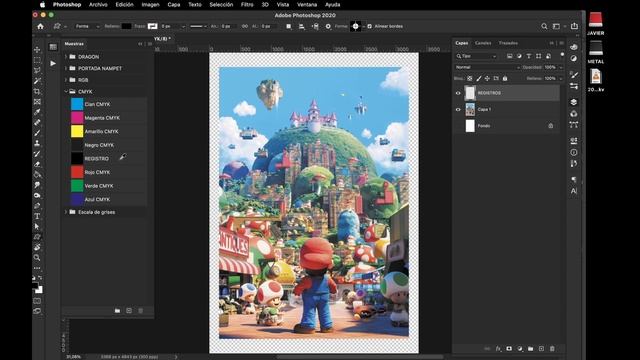This screenshot has width=640, height=360.
Task: Select the Crop tool
Action: (x=37, y=91)
